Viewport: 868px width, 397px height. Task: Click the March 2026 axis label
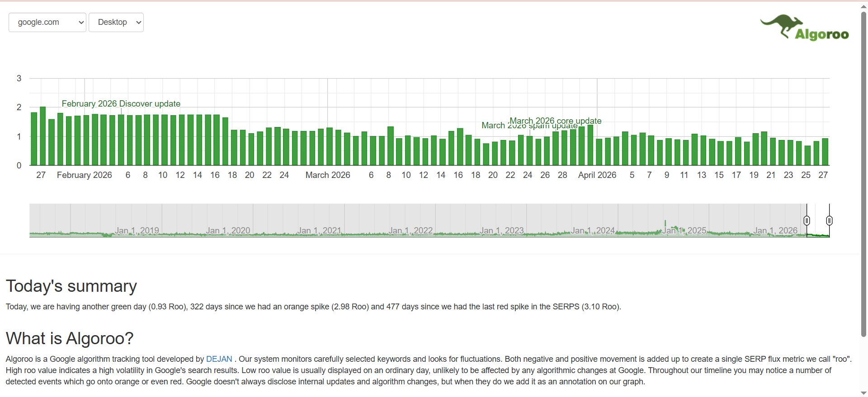pos(328,175)
